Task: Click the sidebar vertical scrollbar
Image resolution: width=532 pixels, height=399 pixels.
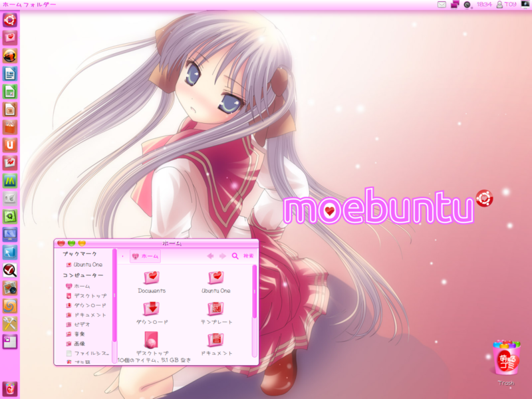Action: coord(114,296)
